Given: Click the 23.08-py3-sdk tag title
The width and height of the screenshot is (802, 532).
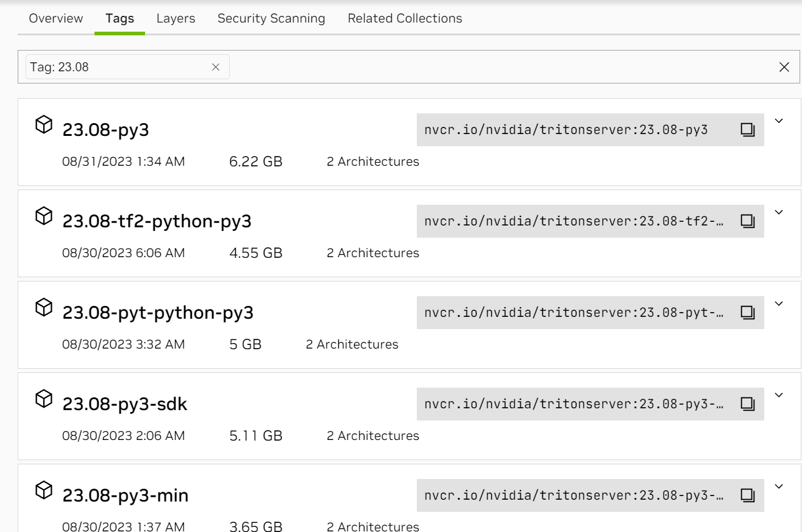Looking at the screenshot, I should 125,405.
